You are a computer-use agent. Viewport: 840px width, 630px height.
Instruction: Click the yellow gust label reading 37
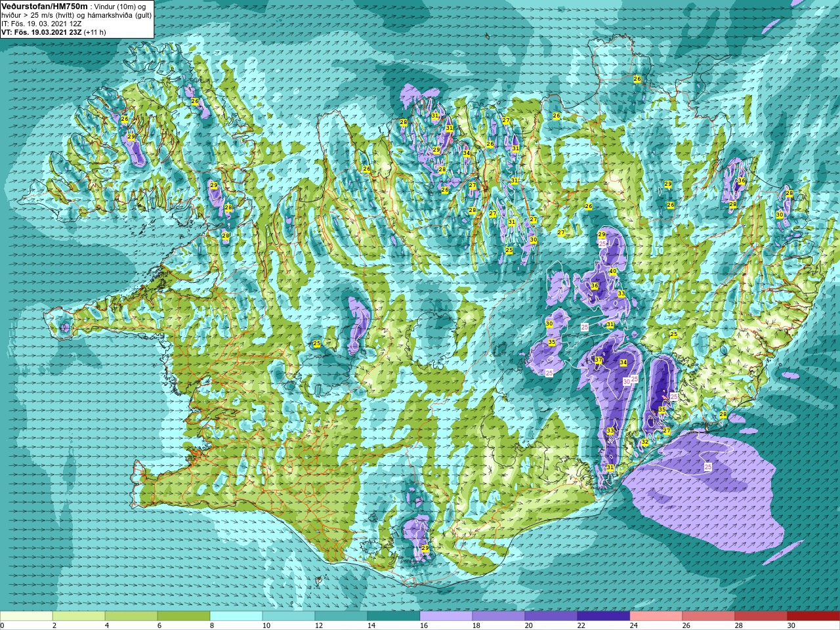[598, 360]
